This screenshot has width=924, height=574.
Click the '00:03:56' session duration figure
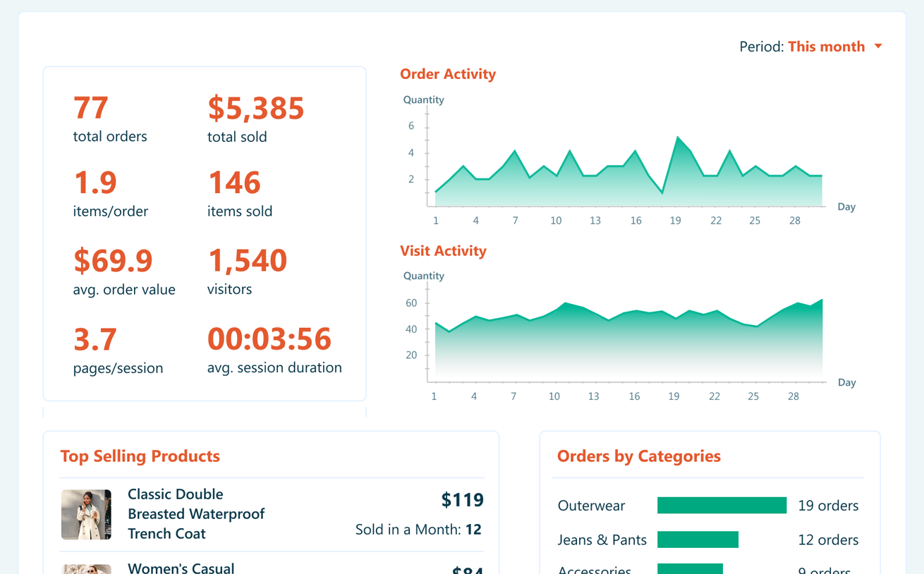click(x=269, y=339)
